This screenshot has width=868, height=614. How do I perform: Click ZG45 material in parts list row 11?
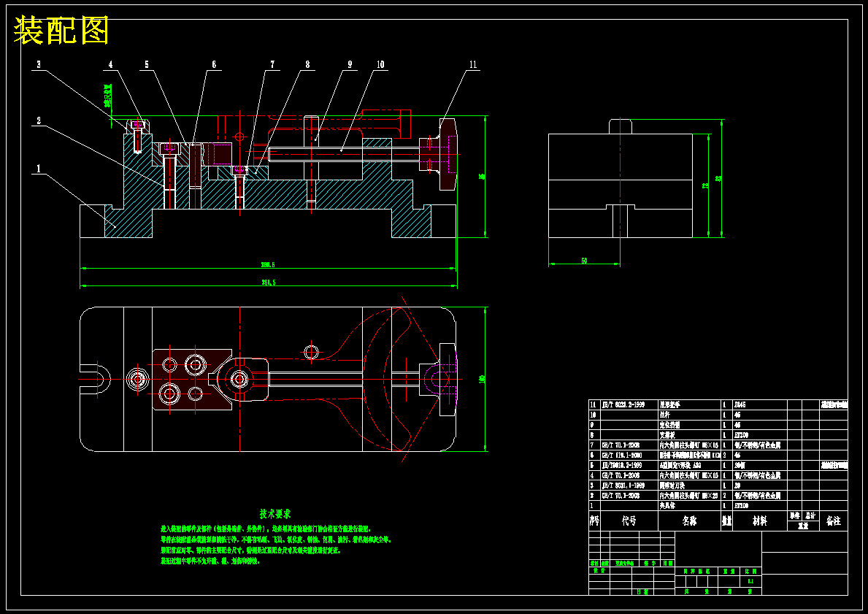click(x=740, y=404)
